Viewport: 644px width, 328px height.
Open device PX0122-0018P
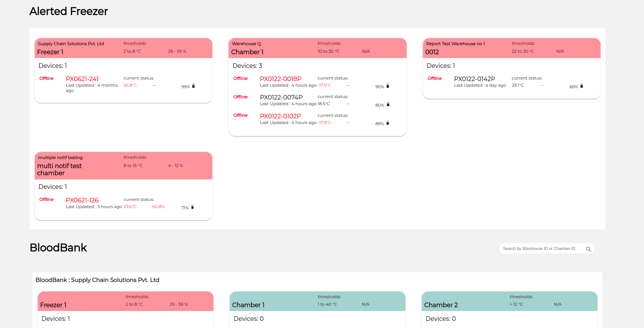point(281,79)
